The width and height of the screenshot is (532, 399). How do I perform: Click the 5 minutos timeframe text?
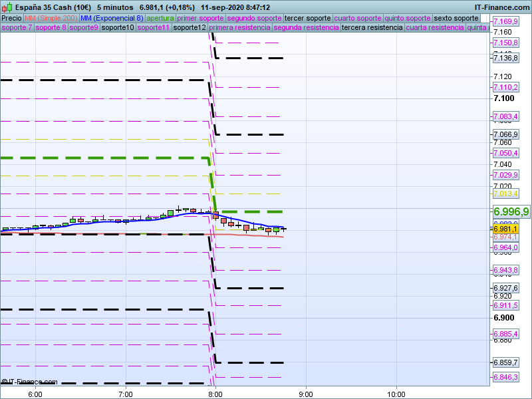[x=116, y=7]
